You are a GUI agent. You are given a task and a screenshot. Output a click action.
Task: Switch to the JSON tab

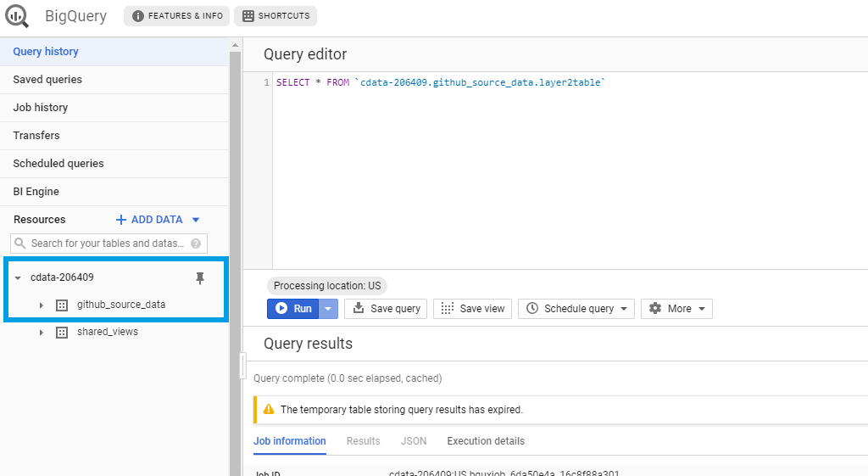point(414,441)
